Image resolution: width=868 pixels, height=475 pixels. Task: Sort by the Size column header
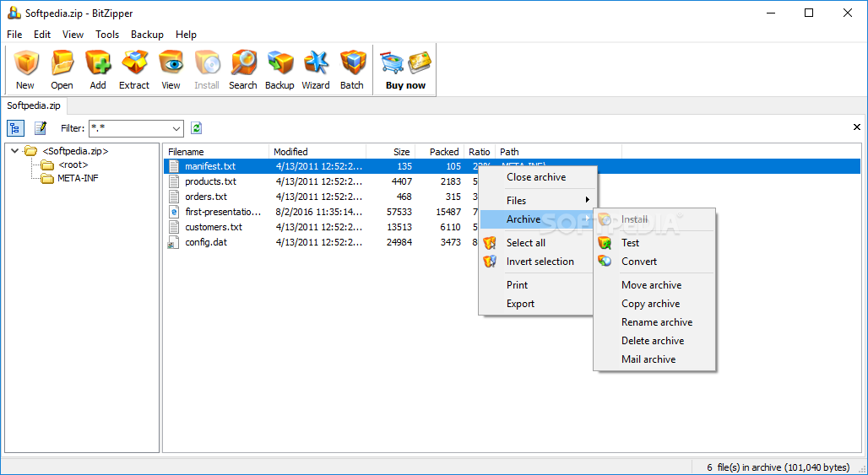point(390,152)
